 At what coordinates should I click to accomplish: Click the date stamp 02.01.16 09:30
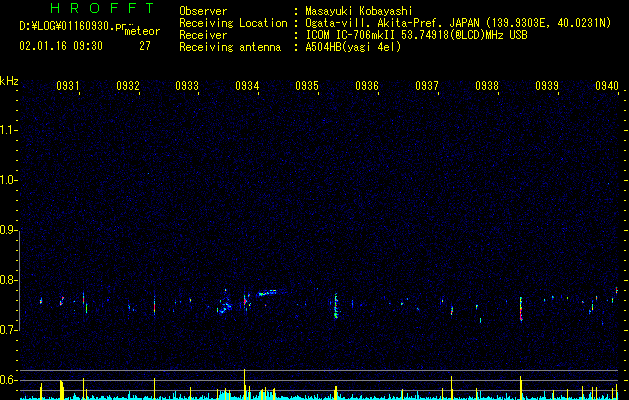click(x=61, y=46)
